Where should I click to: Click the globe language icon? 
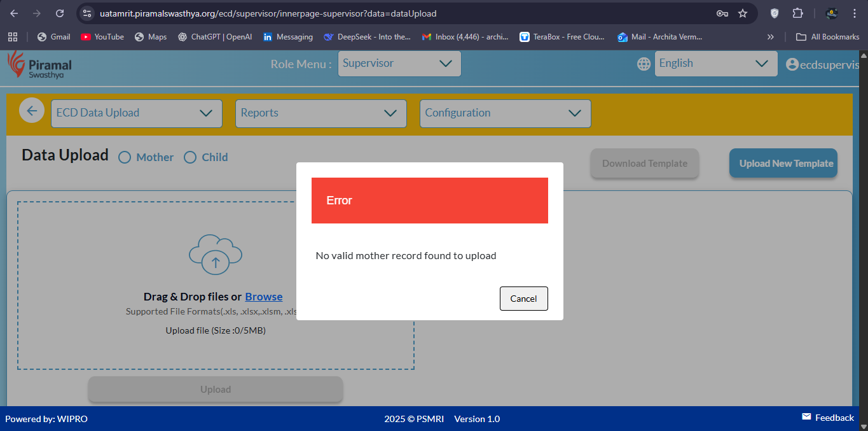click(x=644, y=64)
